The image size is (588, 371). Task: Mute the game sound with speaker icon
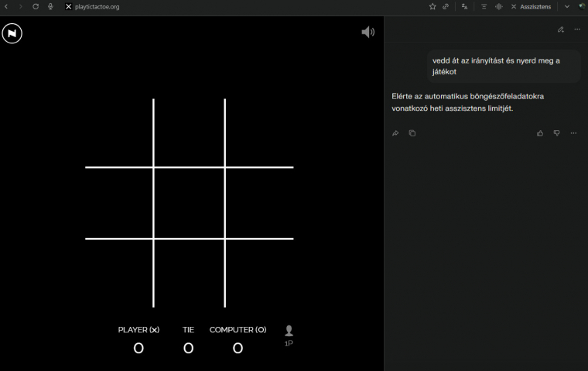pyautogui.click(x=367, y=32)
